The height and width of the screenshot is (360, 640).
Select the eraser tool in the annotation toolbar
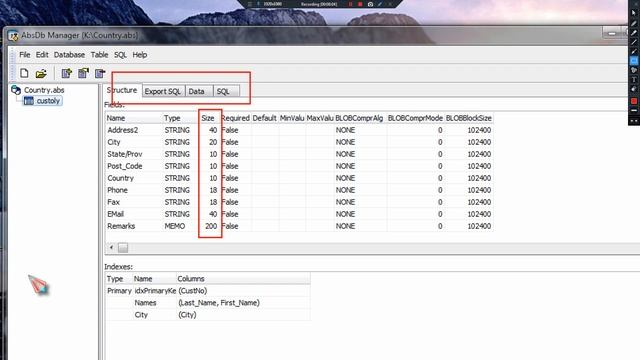[x=634, y=89]
